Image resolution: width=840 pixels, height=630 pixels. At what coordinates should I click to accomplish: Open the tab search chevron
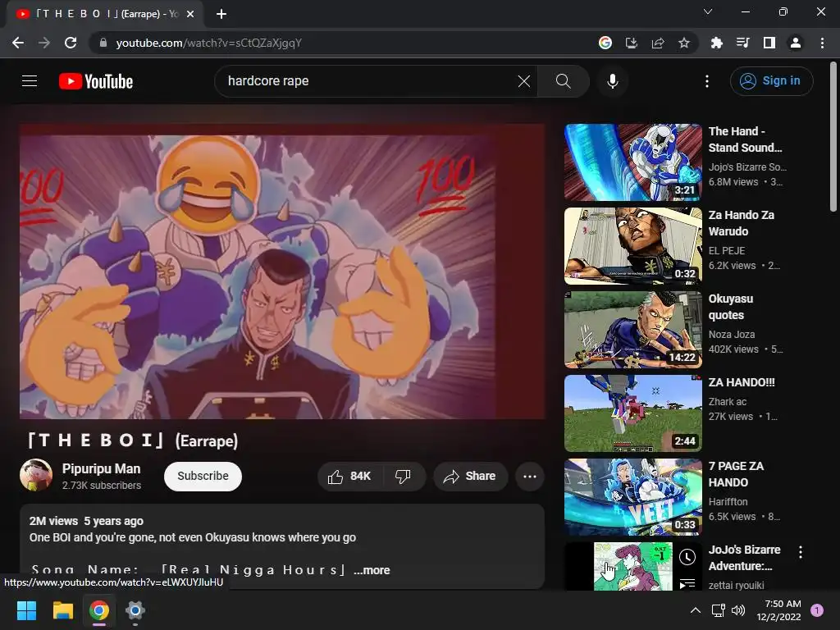point(708,11)
